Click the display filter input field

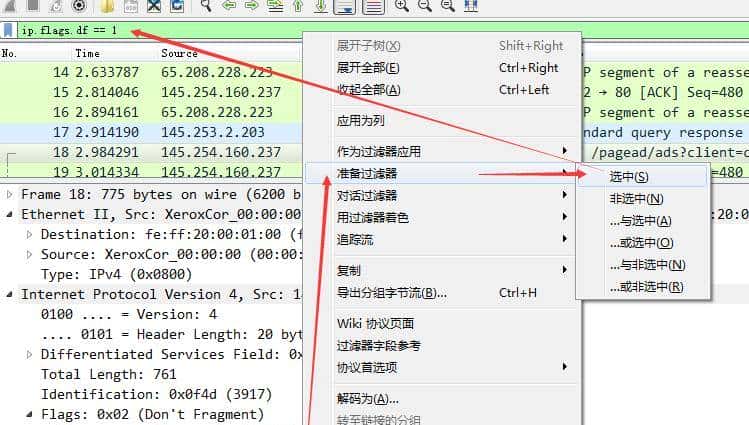(x=382, y=30)
